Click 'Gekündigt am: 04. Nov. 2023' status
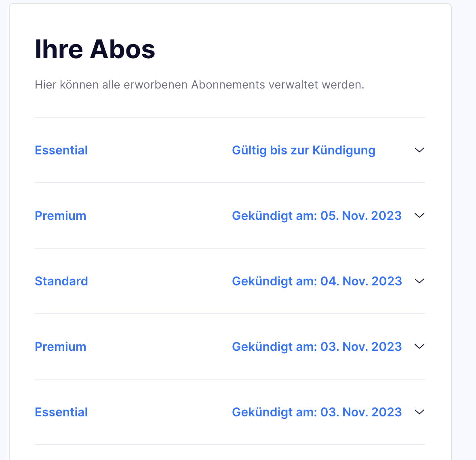The height and width of the screenshot is (460, 476). pyautogui.click(x=316, y=281)
